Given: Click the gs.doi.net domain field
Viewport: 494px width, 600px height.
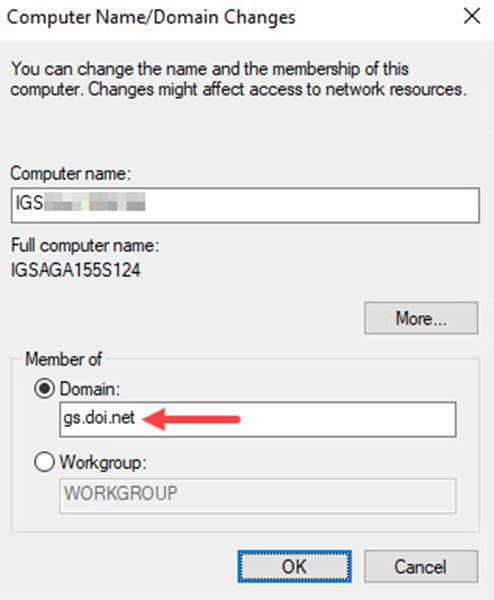Looking at the screenshot, I should click(258, 419).
